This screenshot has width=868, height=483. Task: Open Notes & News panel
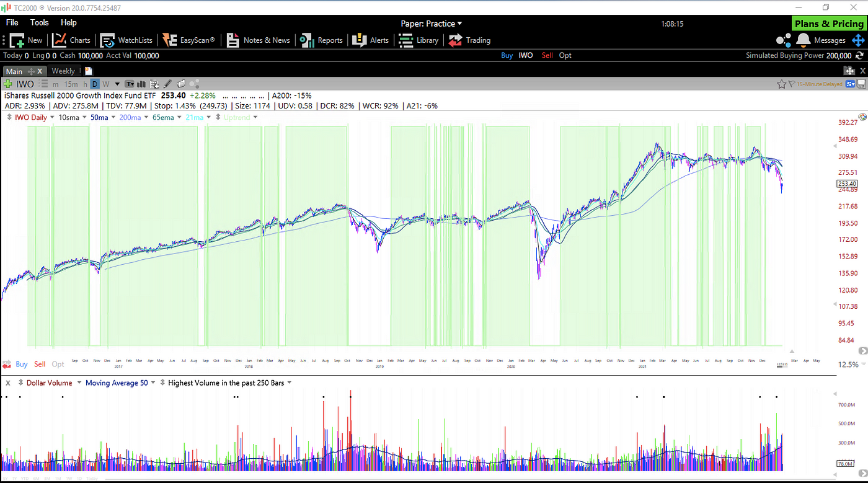point(258,40)
